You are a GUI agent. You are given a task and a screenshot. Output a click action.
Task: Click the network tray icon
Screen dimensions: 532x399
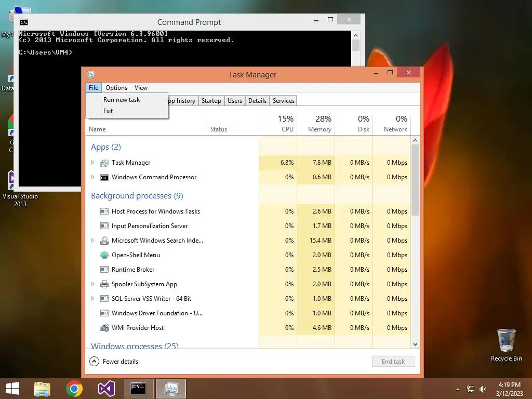point(471,389)
